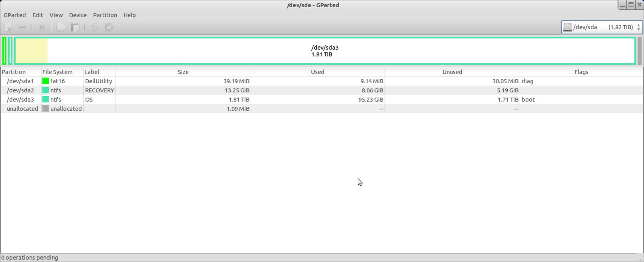This screenshot has width=644, height=262.
Task: Open the Device menu
Action: [78, 15]
